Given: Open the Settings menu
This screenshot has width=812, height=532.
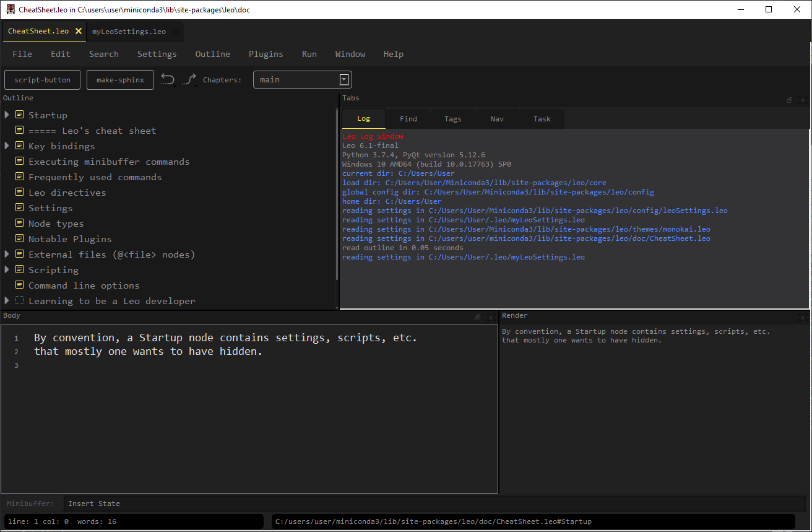Looking at the screenshot, I should click(157, 54).
